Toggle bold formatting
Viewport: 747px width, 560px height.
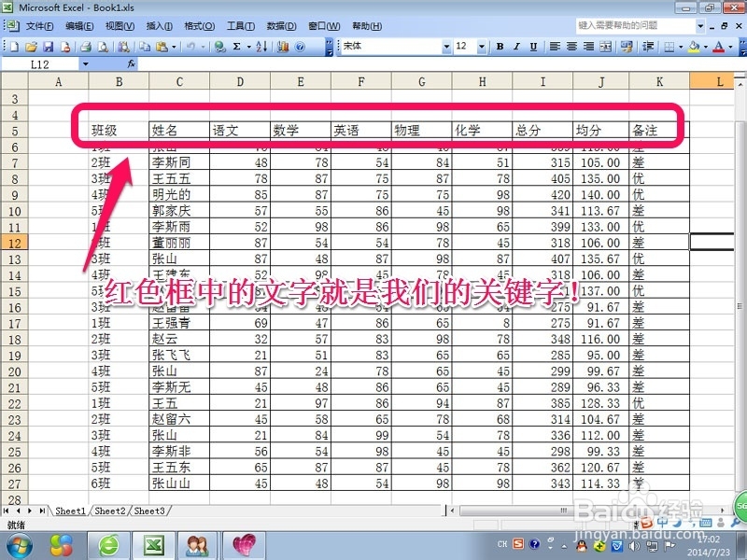[x=500, y=47]
